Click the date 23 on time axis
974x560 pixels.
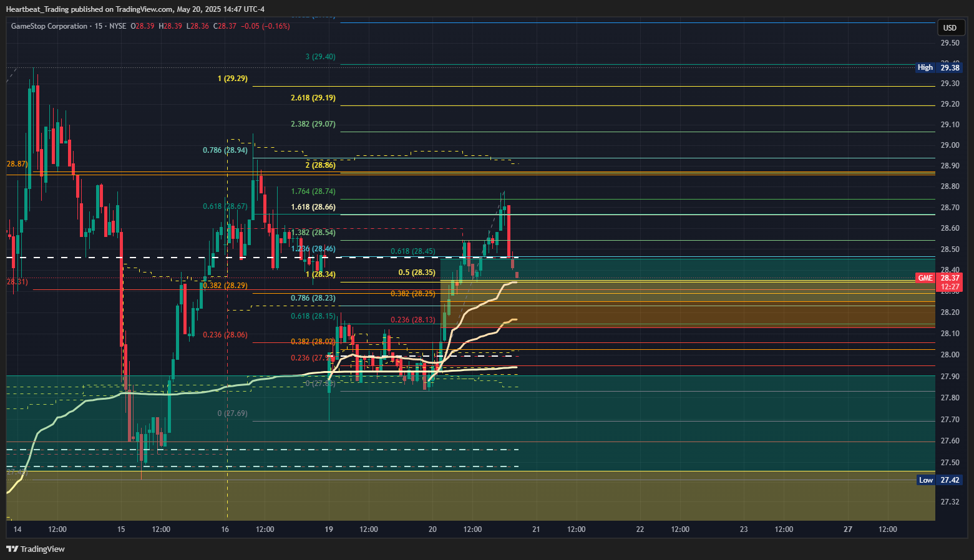(744, 529)
